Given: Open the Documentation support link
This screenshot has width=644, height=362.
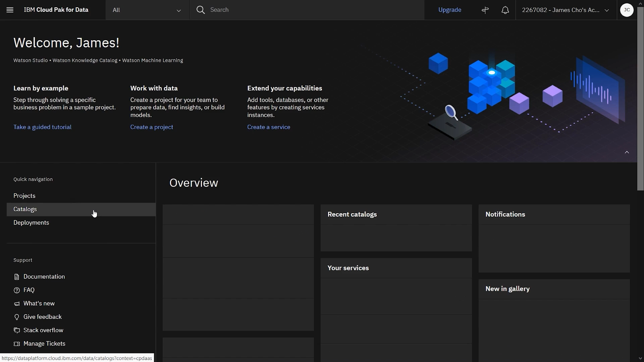Looking at the screenshot, I should point(44,277).
